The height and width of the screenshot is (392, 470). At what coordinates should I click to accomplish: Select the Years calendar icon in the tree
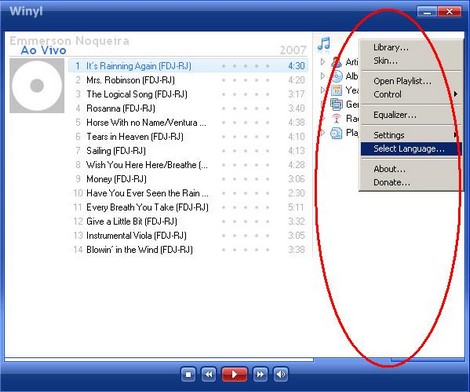[x=336, y=90]
